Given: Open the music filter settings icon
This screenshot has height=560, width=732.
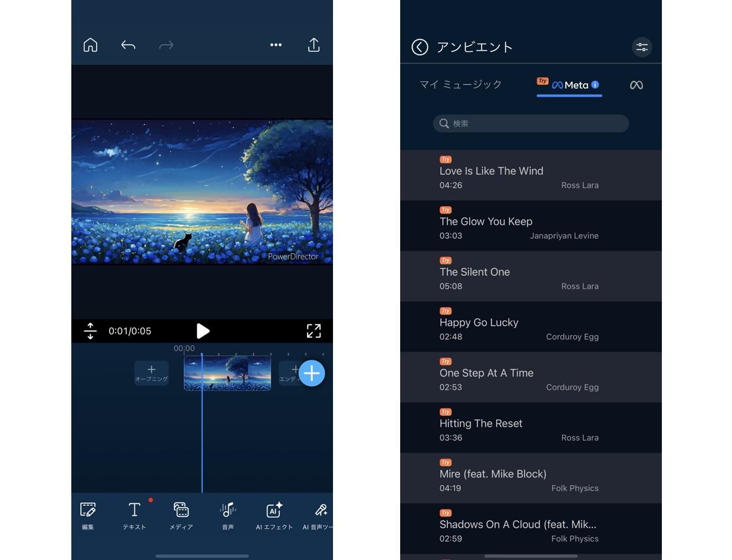Looking at the screenshot, I should pyautogui.click(x=642, y=47).
